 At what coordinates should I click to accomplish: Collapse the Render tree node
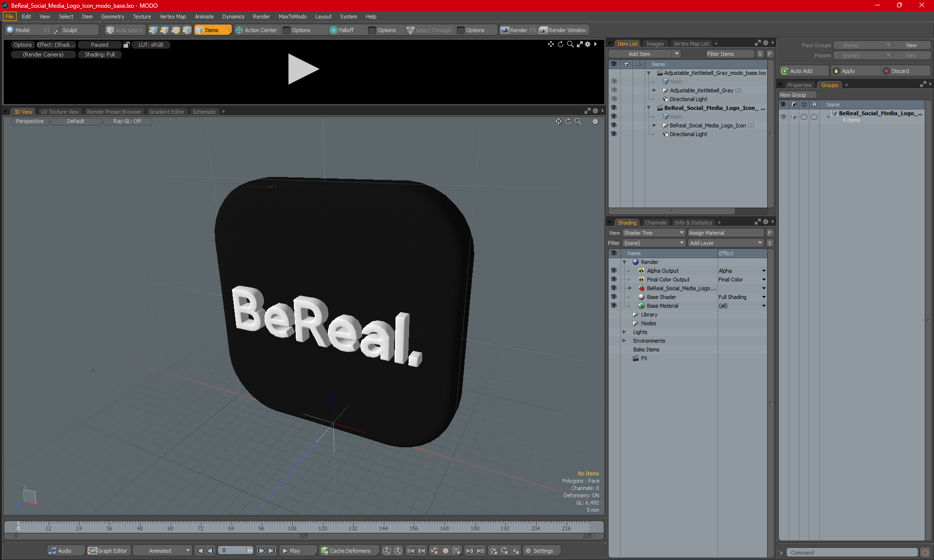pos(624,262)
